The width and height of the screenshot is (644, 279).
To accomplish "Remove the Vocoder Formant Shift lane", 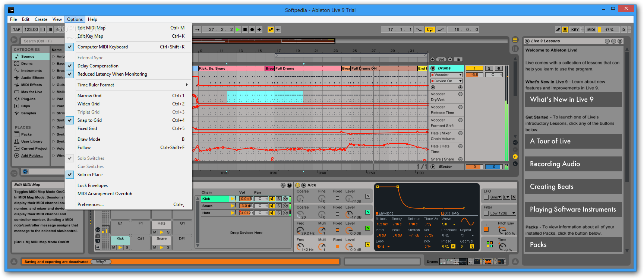I will 460,120.
